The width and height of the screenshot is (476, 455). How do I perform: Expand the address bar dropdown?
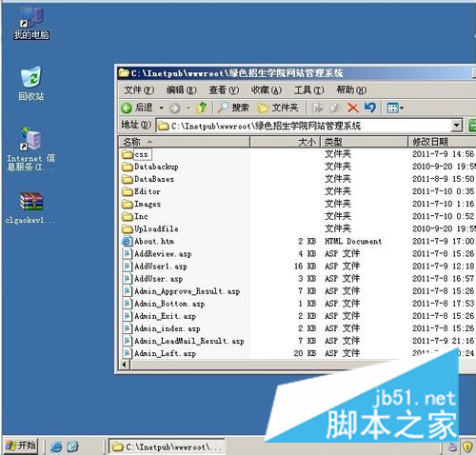pos(456,126)
